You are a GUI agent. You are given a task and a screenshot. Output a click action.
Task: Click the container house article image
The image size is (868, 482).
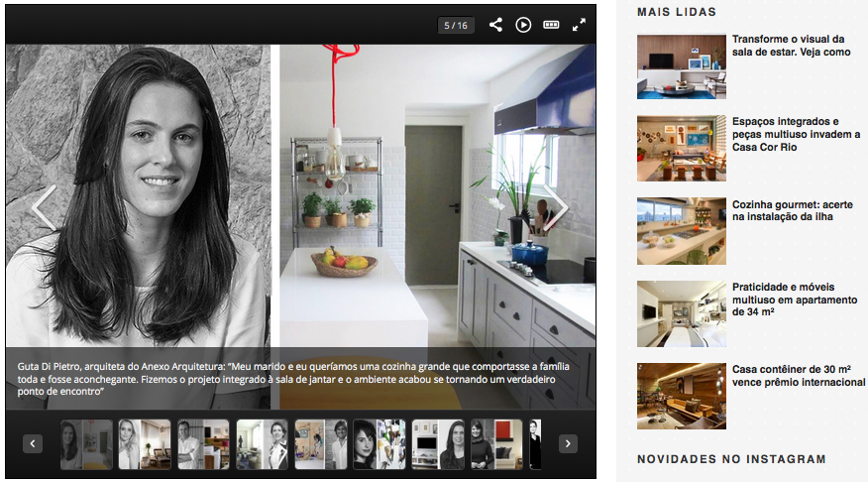[x=682, y=396]
